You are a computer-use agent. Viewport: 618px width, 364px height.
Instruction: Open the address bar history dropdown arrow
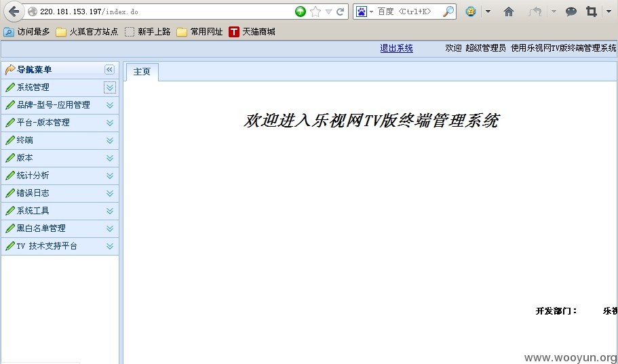click(x=328, y=12)
